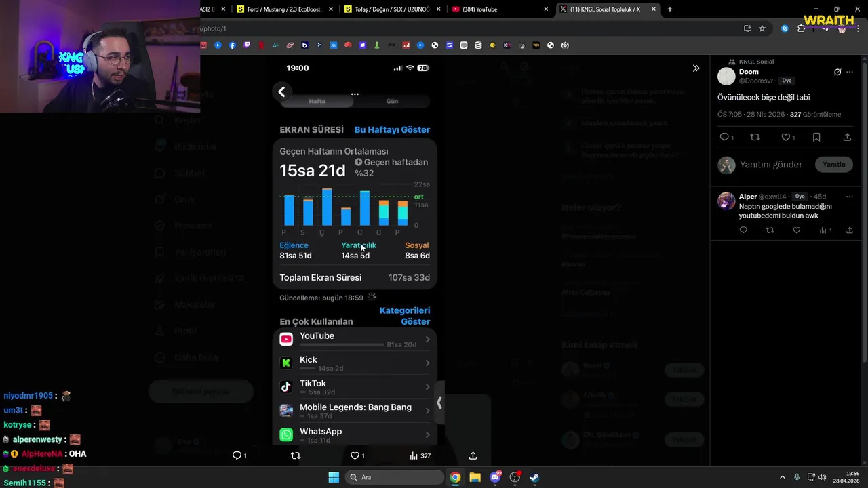The height and width of the screenshot is (488, 868).
Task: Open the KNGL Social community link
Action: pyautogui.click(x=756, y=62)
